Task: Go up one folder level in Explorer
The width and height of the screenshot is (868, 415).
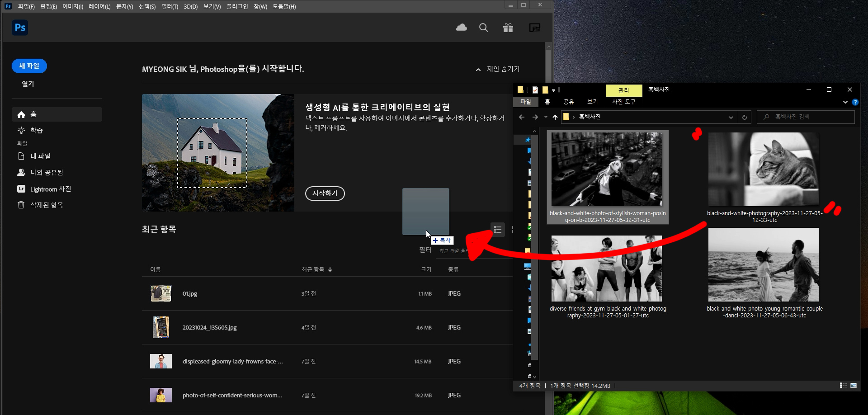Action: coord(555,117)
